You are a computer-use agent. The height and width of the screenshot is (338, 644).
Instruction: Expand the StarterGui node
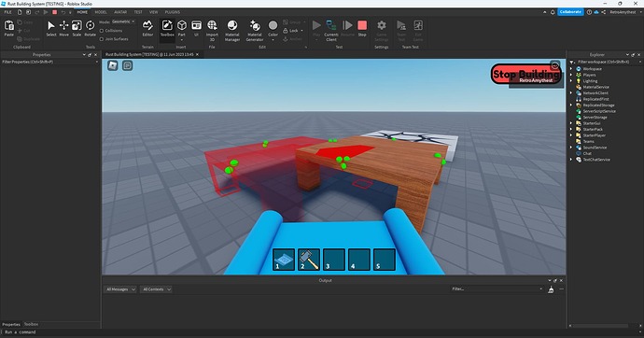click(571, 123)
